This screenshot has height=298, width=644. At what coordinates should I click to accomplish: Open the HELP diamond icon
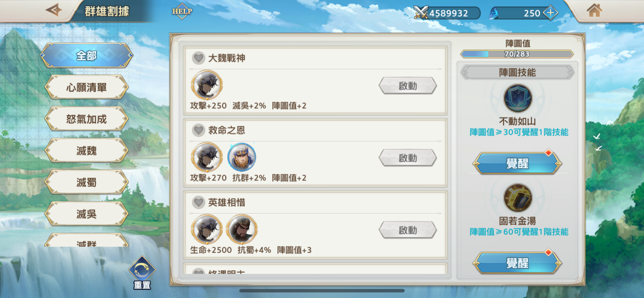point(182,11)
